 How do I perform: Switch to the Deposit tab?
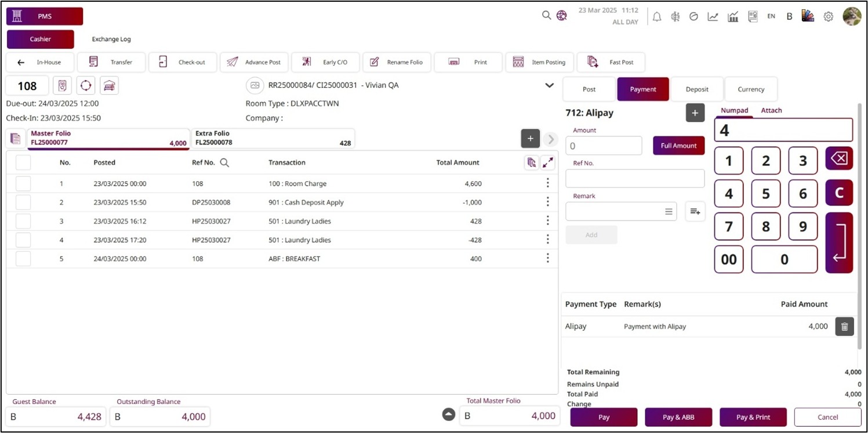[697, 89]
